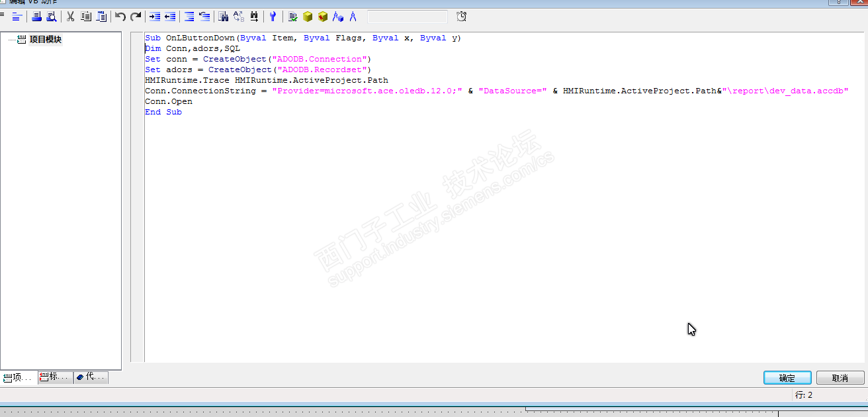Select the 项目模块 tree node
This screenshot has width=868, height=417.
pos(46,40)
